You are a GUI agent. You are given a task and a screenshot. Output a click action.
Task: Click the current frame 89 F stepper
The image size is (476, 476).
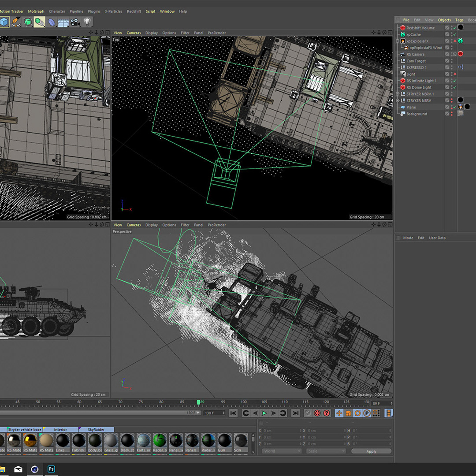click(x=391, y=403)
